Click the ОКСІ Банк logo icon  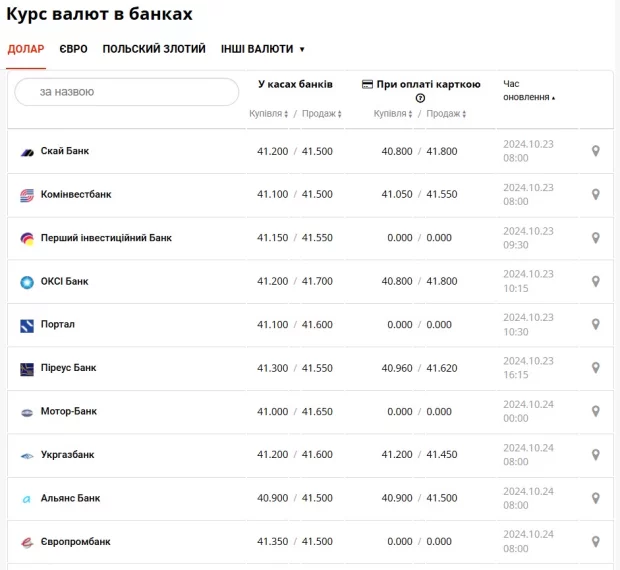click(x=27, y=282)
